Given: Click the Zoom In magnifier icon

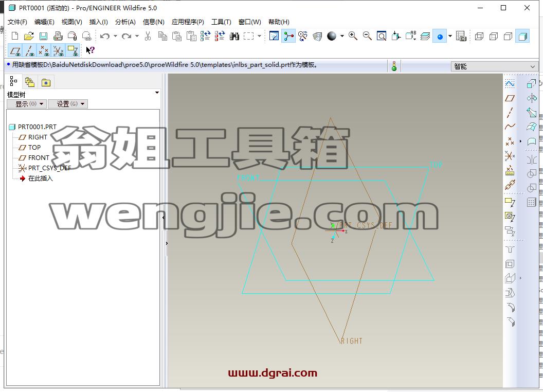Looking at the screenshot, I should coord(353,35).
